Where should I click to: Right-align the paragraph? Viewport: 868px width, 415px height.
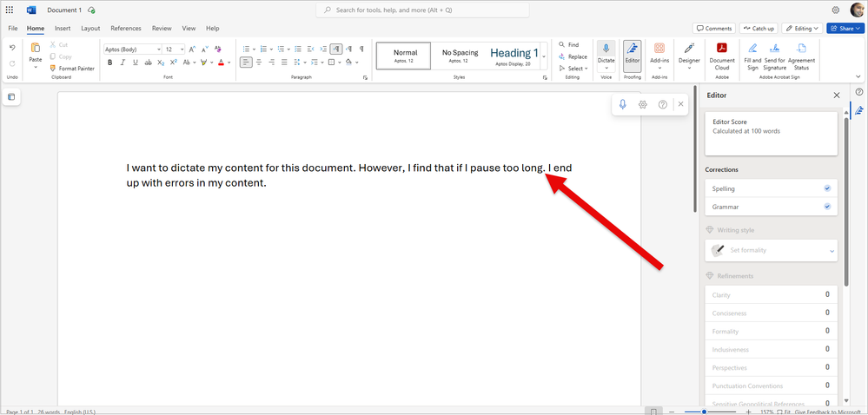(x=272, y=62)
